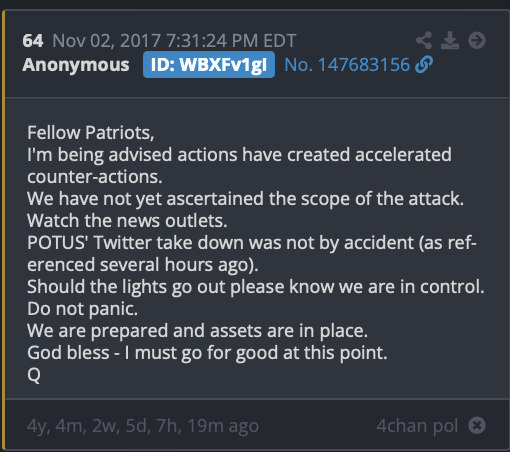Click the God bless closing line
This screenshot has height=452, width=510.
point(207,353)
